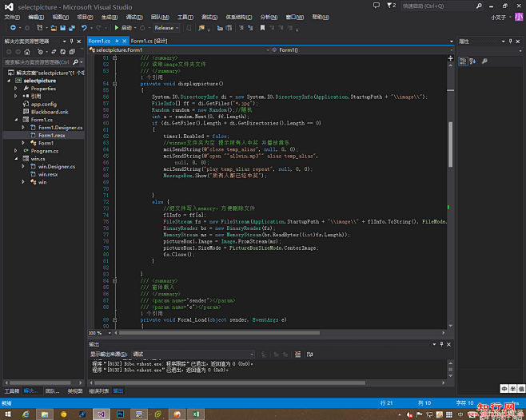Click Home icon in Solution Explorer toolbar
Image resolution: width=526 pixels, height=420 pixels.
point(28,50)
